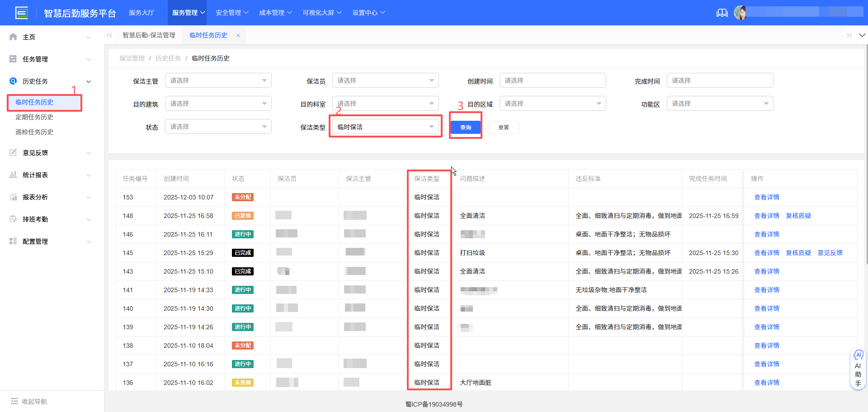Open the 保洁类型 dropdown showing 临时保洁

pos(385,126)
